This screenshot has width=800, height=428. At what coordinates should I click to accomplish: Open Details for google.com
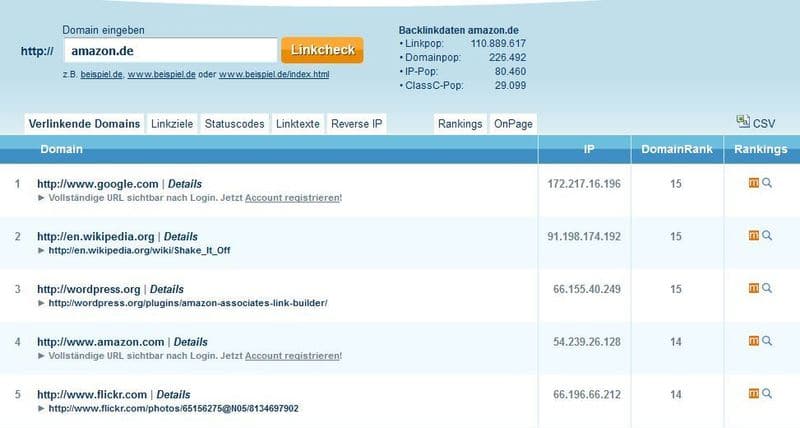185,184
